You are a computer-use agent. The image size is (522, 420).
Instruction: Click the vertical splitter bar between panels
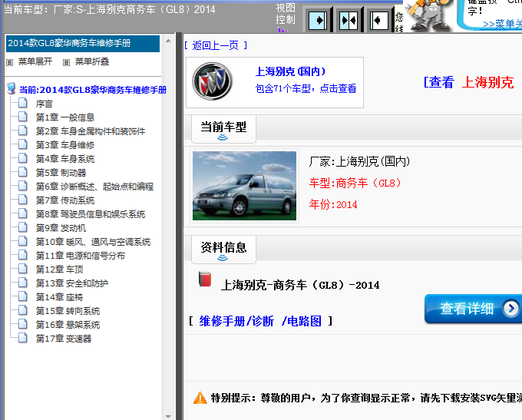(179, 227)
